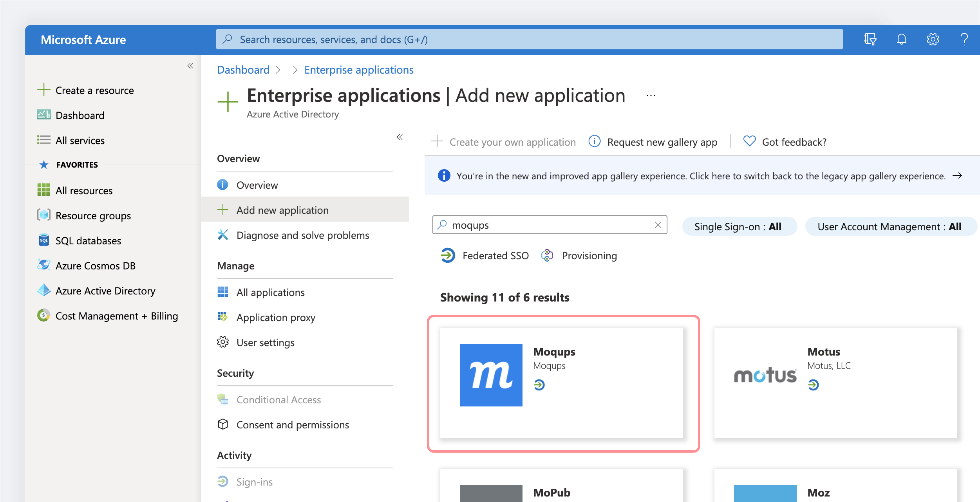Image resolution: width=980 pixels, height=502 pixels.
Task: Open the portal settings gear
Action: pyautogui.click(x=933, y=39)
